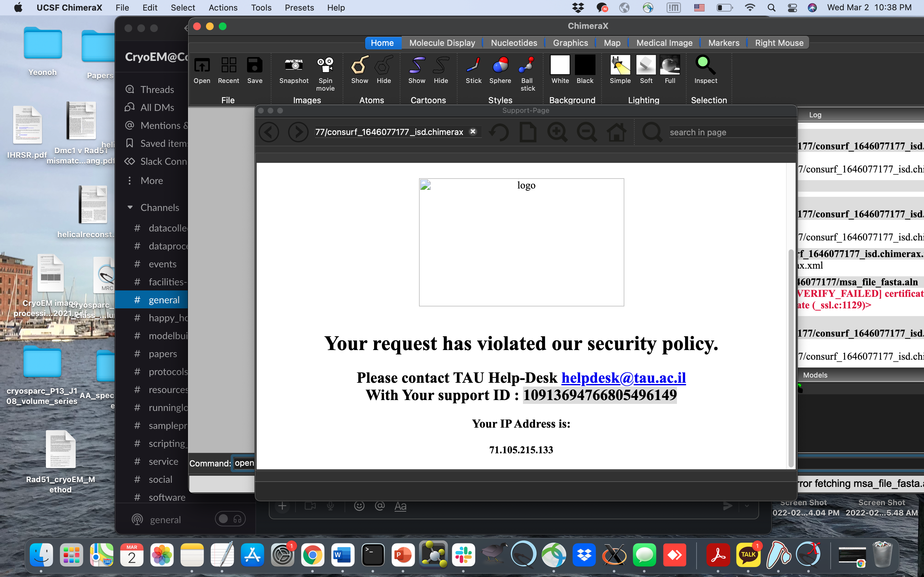The width and height of the screenshot is (924, 577).
Task: Zoom in on the Support-Page
Action: [557, 132]
